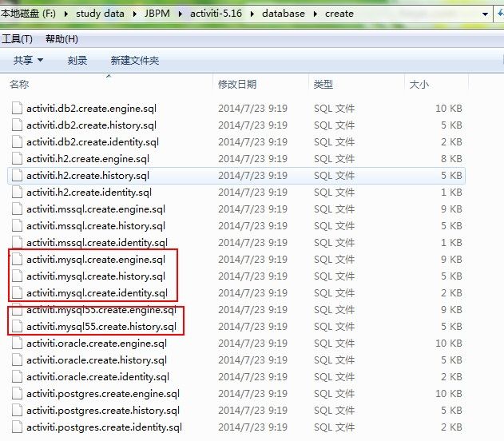Click file icon of activiti.mysql.create.engine.sql
The image size is (504, 441).
(x=17, y=259)
